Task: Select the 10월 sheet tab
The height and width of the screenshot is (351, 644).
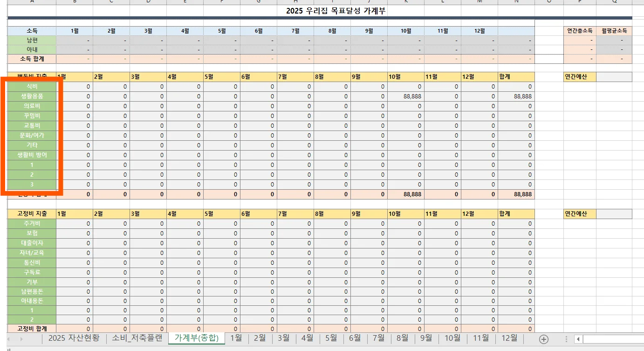Action: (452, 338)
